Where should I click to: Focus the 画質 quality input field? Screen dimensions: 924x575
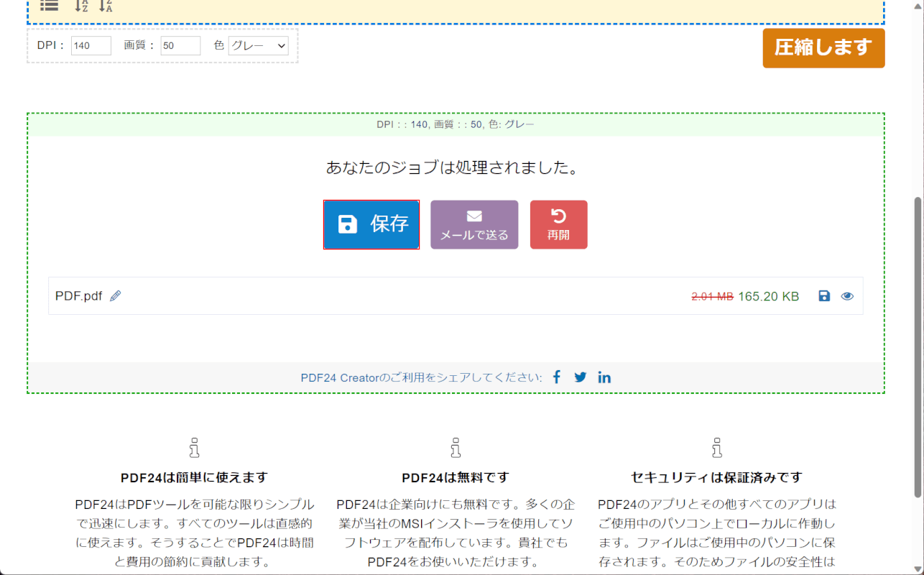coord(180,45)
